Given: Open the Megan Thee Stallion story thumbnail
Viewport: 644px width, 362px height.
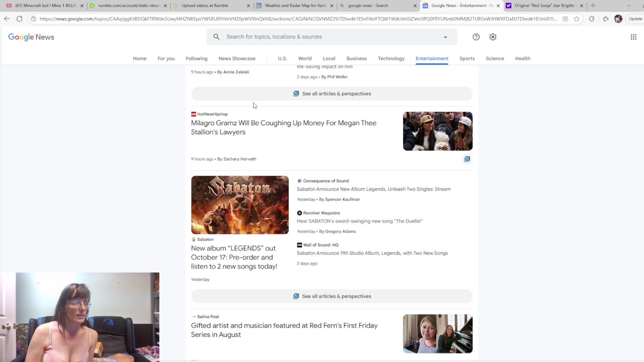Looking at the screenshot, I should tap(438, 131).
